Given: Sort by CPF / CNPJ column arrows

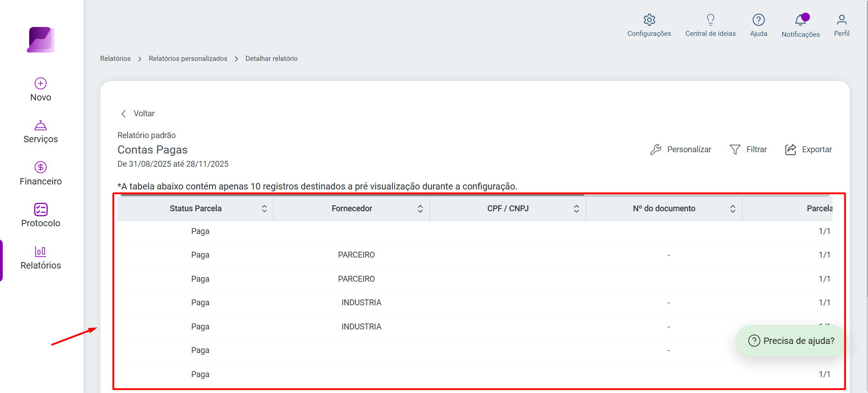Looking at the screenshot, I should (576, 209).
